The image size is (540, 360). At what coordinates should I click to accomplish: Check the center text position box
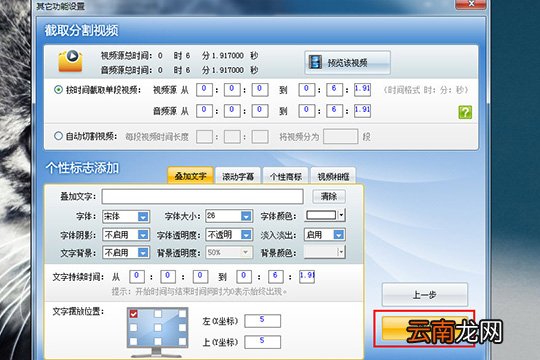(x=158, y=328)
